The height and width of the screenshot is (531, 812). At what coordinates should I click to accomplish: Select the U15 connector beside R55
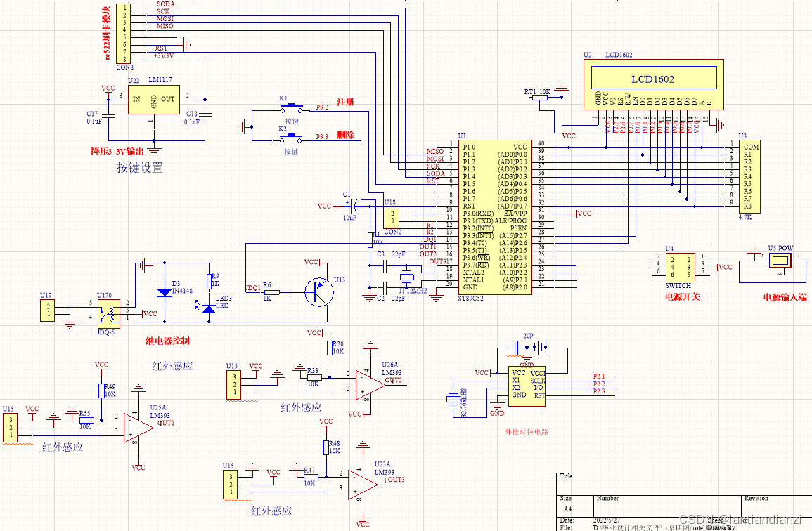[x=10, y=428]
